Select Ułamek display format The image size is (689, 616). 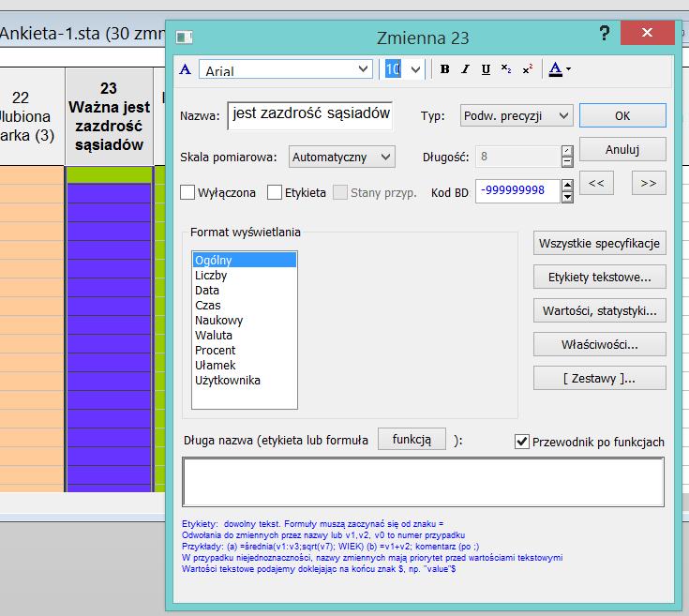pyautogui.click(x=245, y=365)
